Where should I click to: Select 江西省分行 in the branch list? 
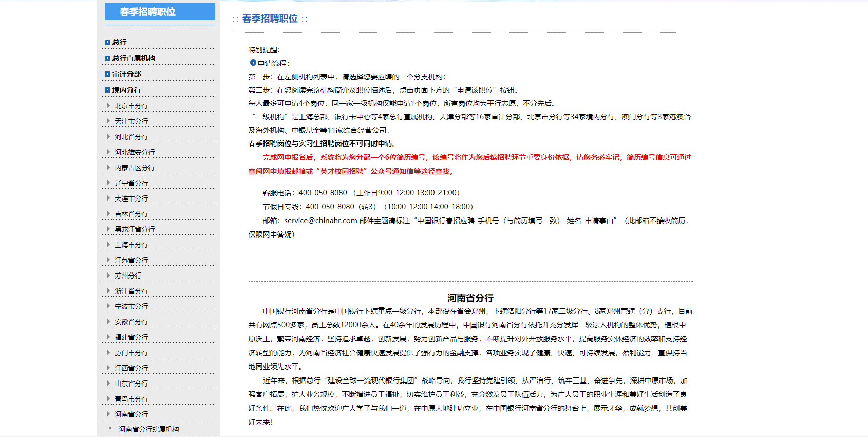tap(131, 368)
